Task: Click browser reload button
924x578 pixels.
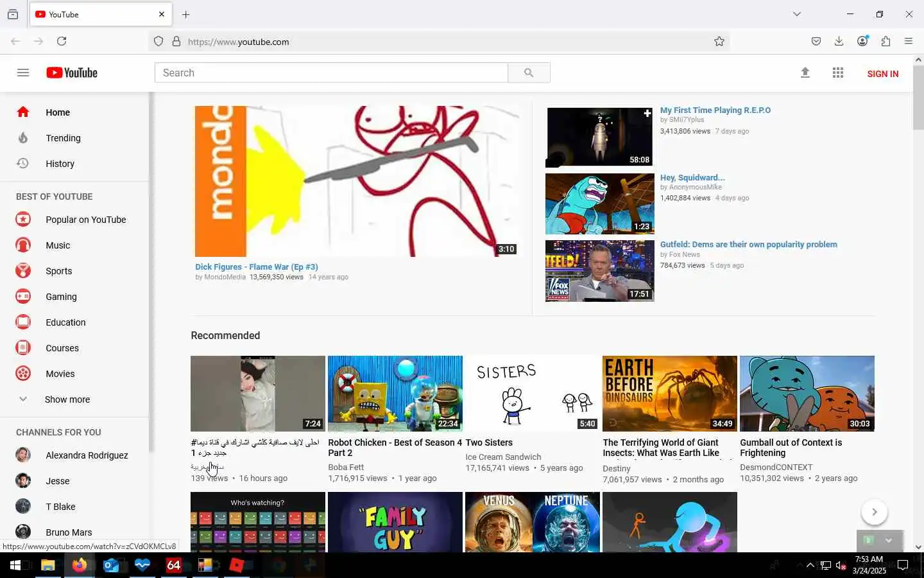Action: [62, 41]
